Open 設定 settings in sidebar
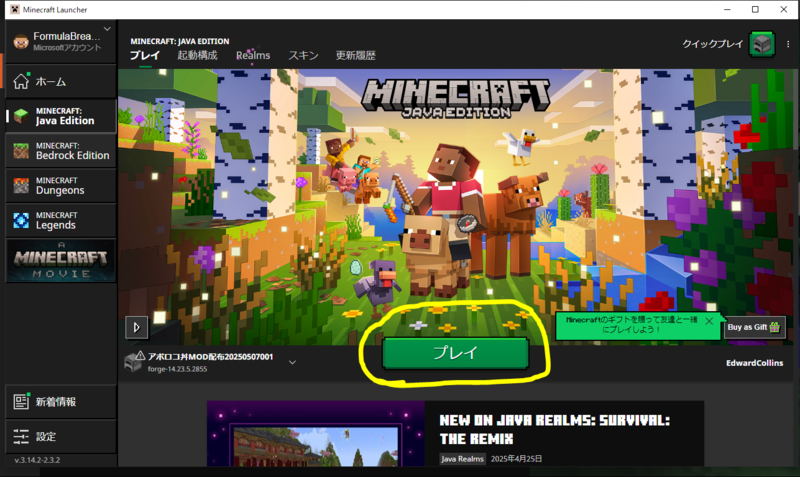The height and width of the screenshot is (477, 800). (61, 437)
